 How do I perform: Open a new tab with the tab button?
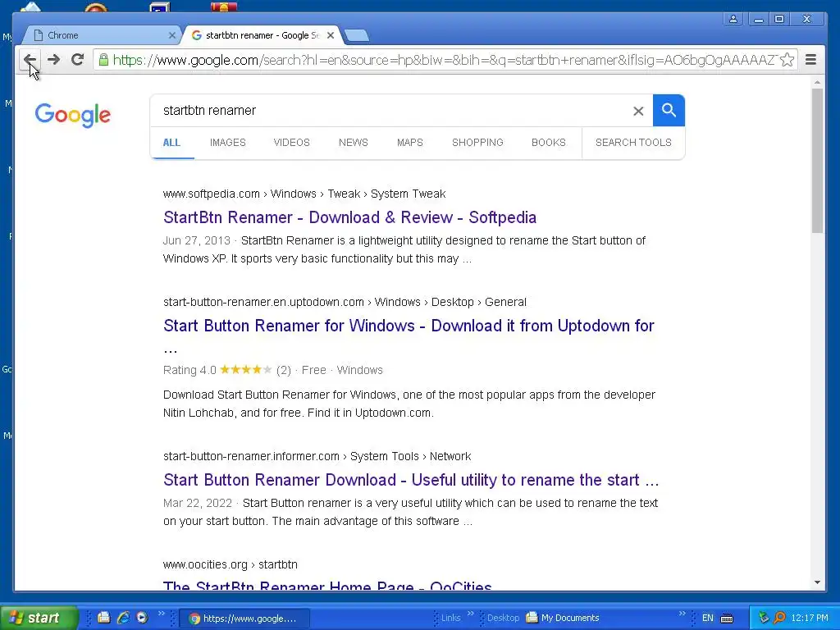click(x=356, y=36)
